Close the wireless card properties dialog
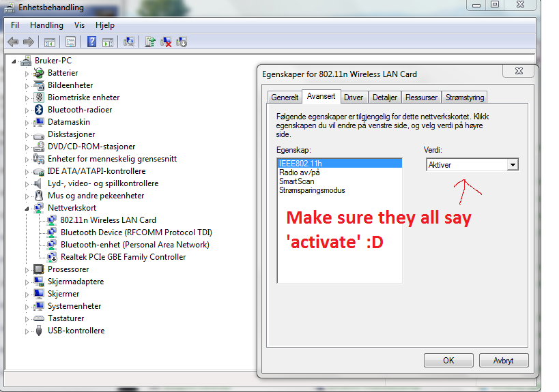The image size is (559, 392). click(x=519, y=71)
